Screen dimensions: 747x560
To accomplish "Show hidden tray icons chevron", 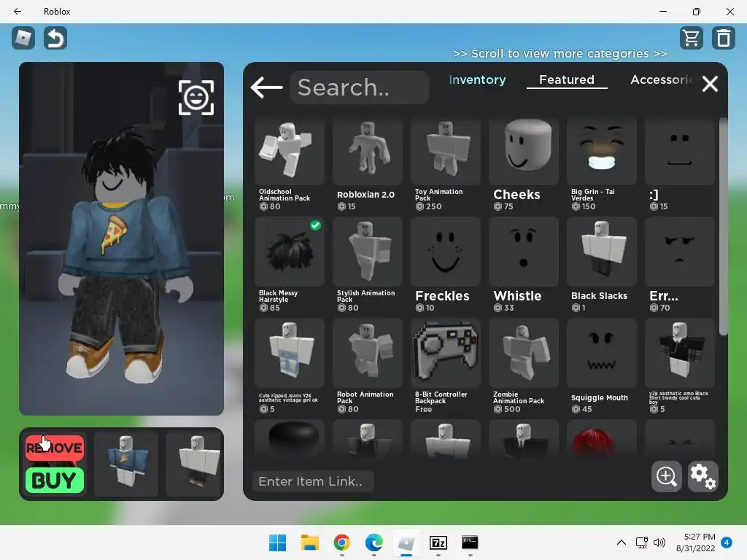I will (x=622, y=542).
